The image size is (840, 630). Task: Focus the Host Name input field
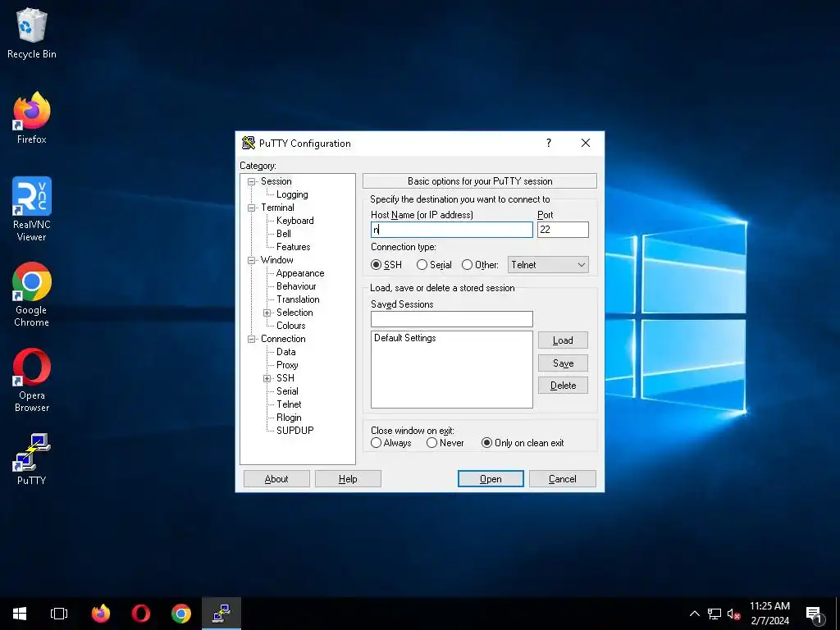[x=452, y=230]
